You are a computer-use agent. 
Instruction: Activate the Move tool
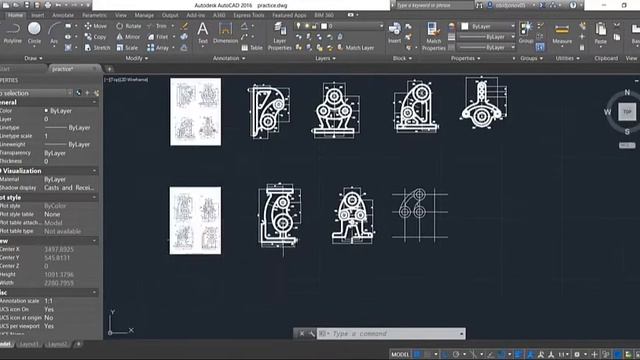point(96,26)
